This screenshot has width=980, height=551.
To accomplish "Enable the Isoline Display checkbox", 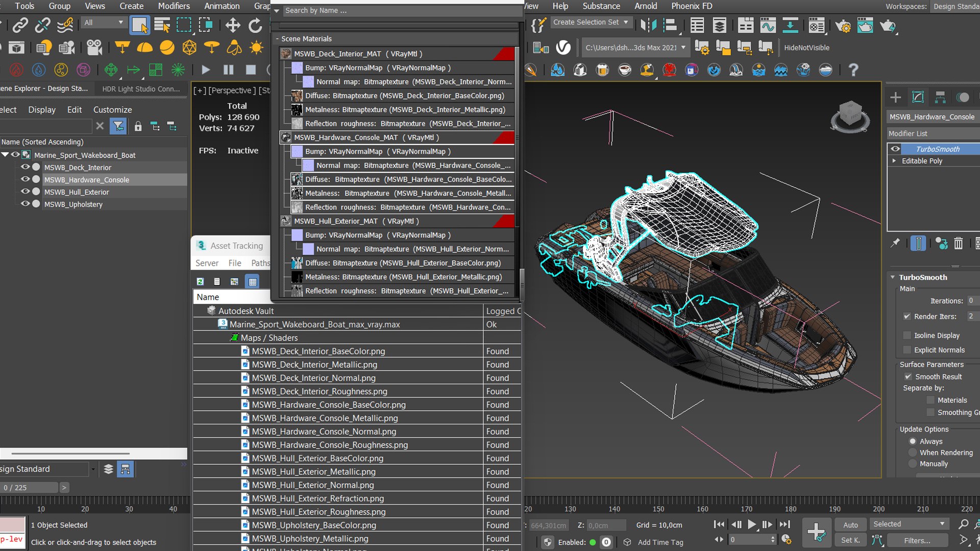I will (x=907, y=335).
